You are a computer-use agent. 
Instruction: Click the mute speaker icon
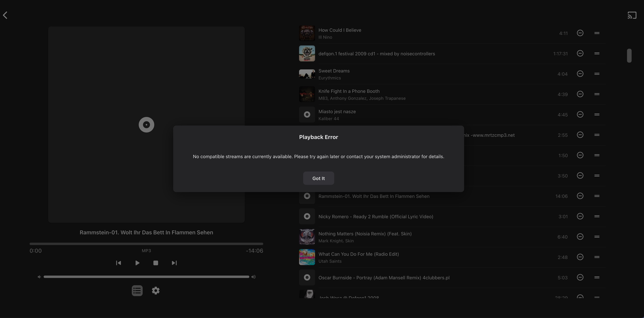pyautogui.click(x=39, y=277)
